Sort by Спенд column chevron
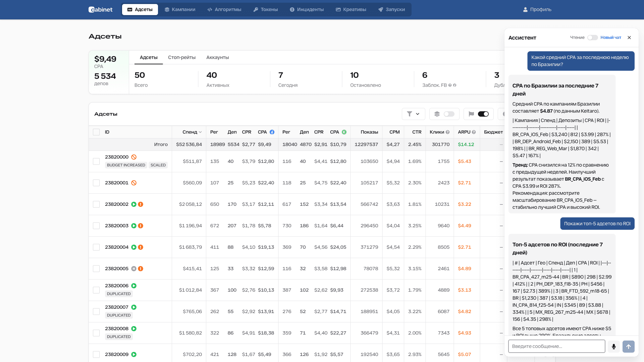The image size is (644, 362). [200, 132]
